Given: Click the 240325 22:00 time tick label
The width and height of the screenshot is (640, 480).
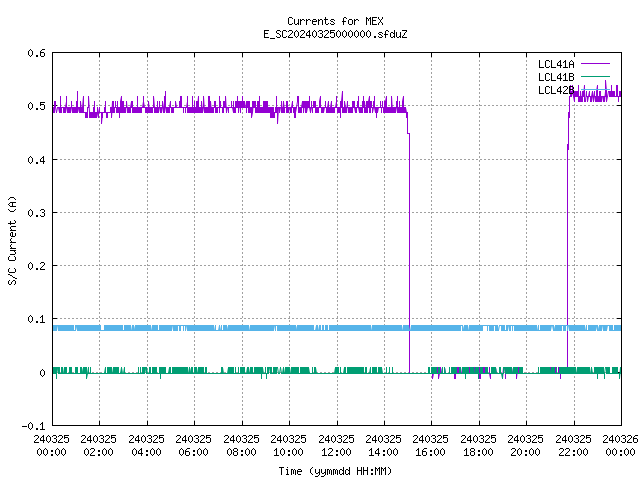Looking at the screenshot, I should (x=573, y=446).
